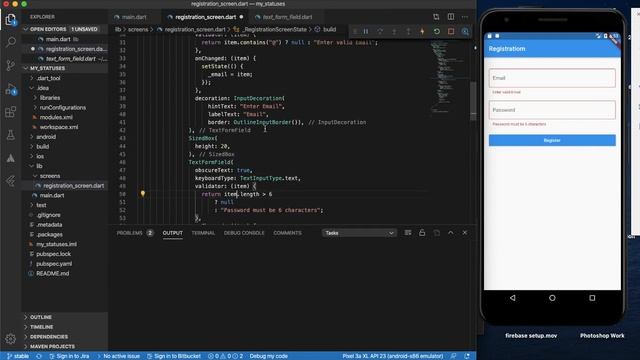Toggle output panel scroll lock
This screenshot has width=640, height=360.
pos(422,233)
